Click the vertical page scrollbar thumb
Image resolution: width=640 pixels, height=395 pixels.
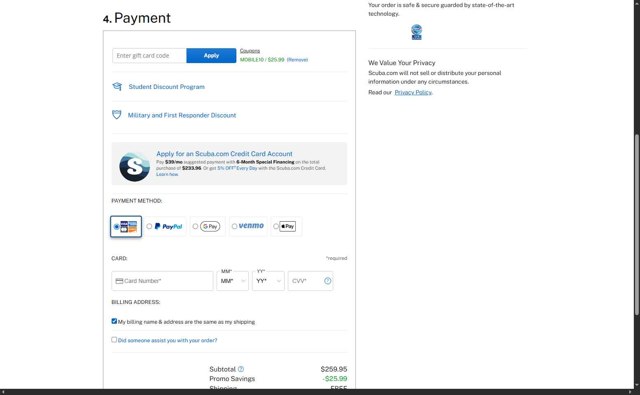[636, 224]
